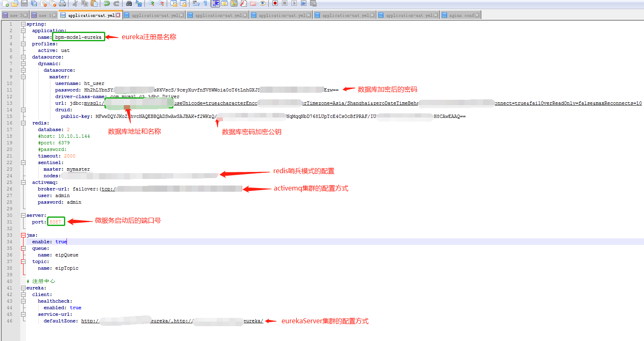
Task: Create a new file from the toolbar
Action: [x=5, y=3]
